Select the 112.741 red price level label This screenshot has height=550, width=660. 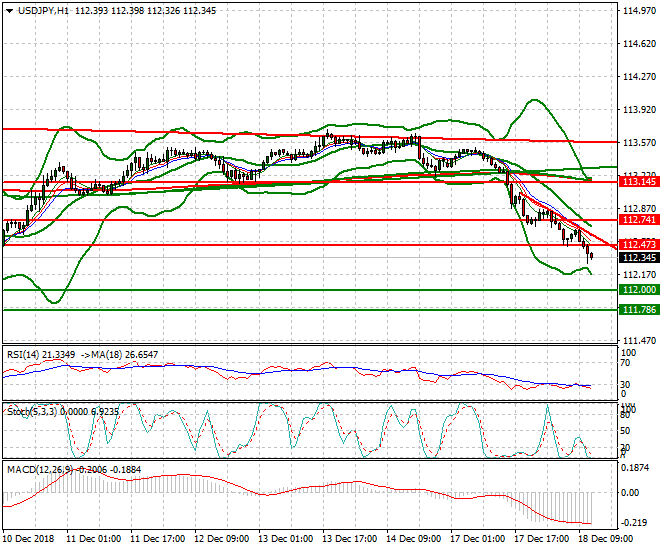point(639,220)
